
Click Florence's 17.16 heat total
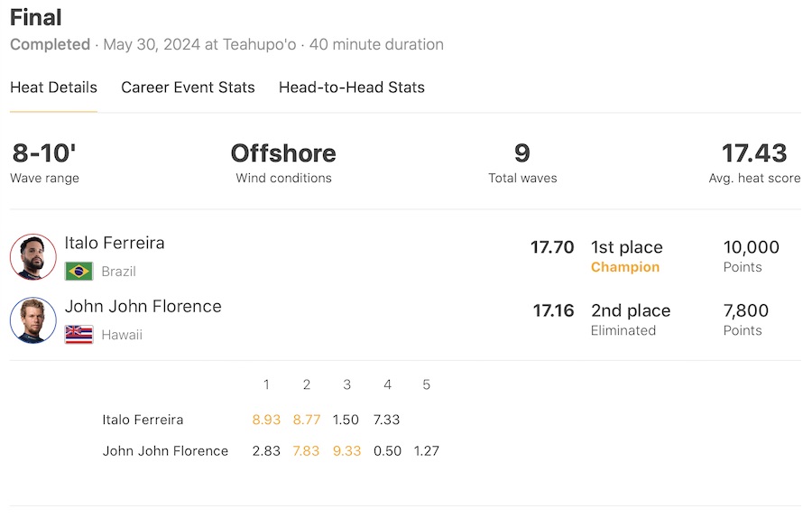pos(553,310)
